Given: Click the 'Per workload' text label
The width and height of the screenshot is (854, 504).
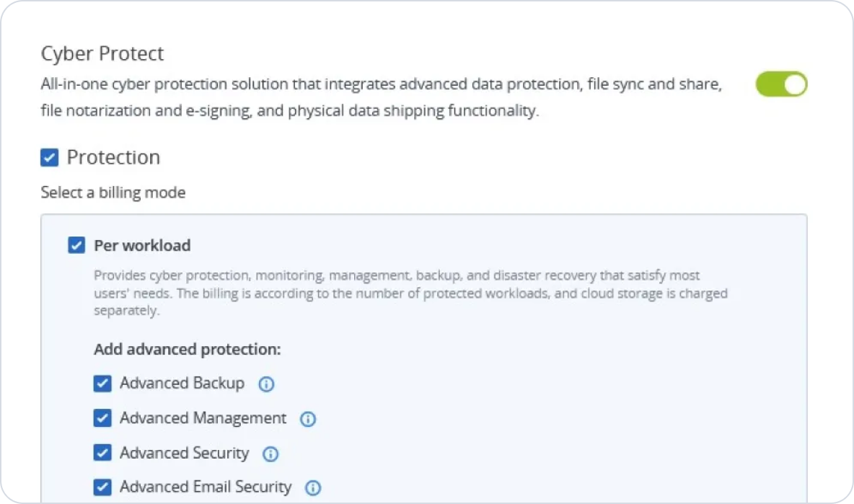Looking at the screenshot, I should tap(142, 246).
